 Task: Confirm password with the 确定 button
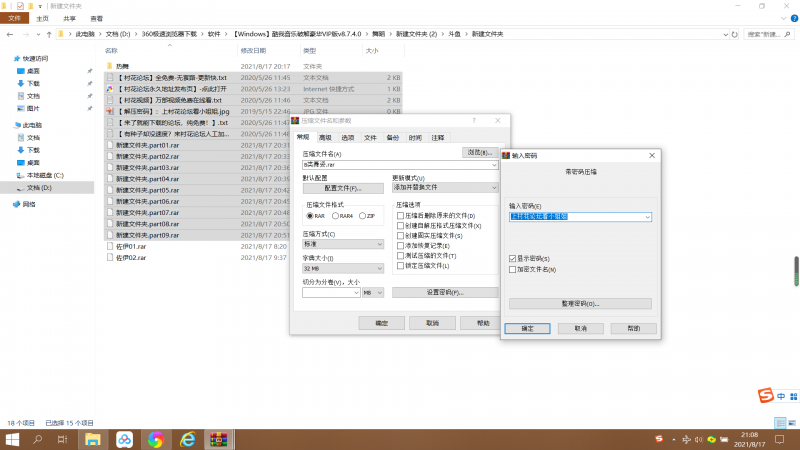528,328
